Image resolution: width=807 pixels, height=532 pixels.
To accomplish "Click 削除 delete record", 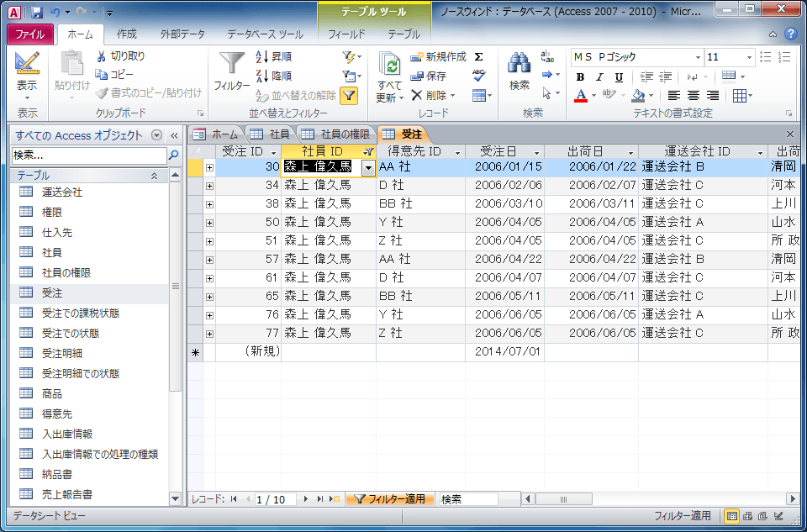I will click(x=432, y=95).
